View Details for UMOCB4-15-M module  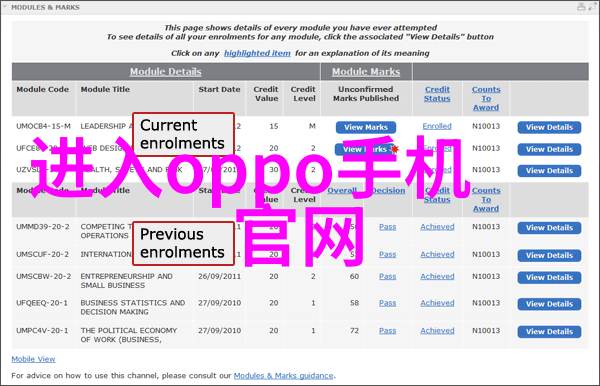(549, 127)
